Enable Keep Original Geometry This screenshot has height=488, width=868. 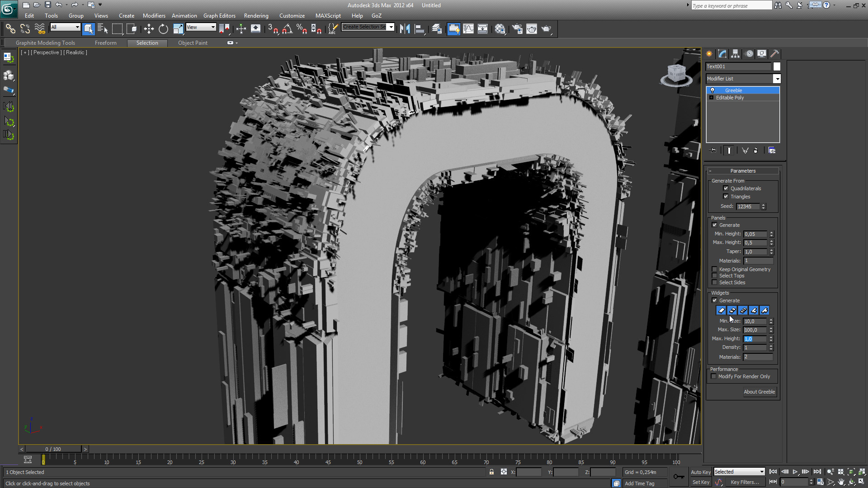tap(715, 269)
